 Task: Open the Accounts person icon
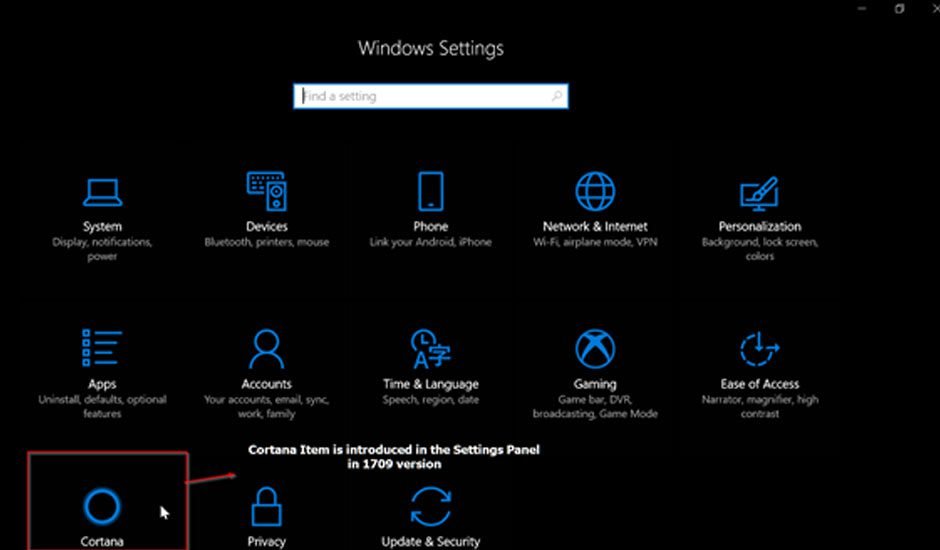[267, 348]
